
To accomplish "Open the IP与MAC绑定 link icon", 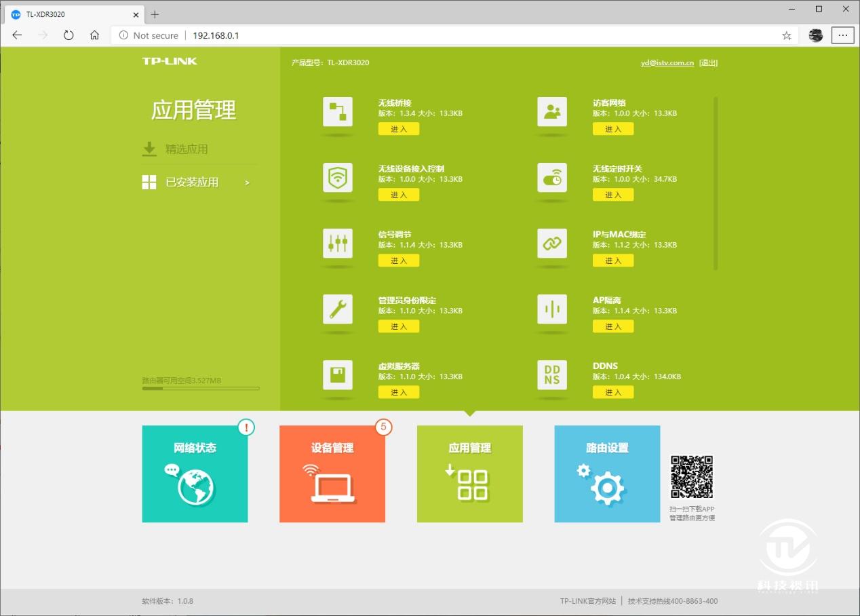I will tap(551, 244).
